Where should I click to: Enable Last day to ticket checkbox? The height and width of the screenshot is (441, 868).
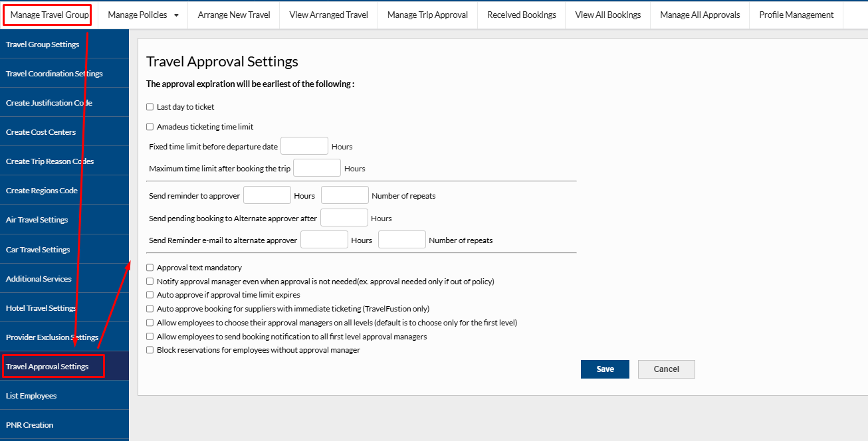coord(150,107)
